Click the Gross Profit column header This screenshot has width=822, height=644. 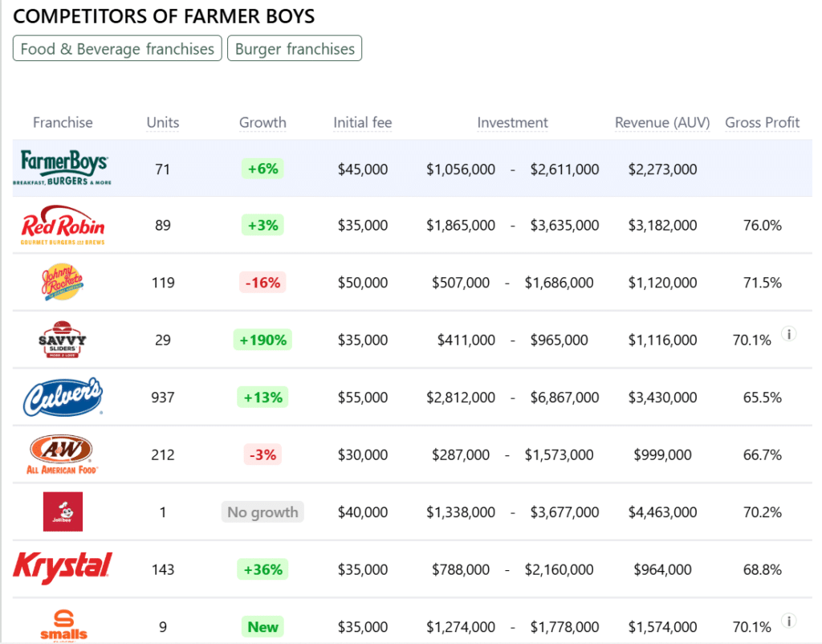pyautogui.click(x=763, y=122)
